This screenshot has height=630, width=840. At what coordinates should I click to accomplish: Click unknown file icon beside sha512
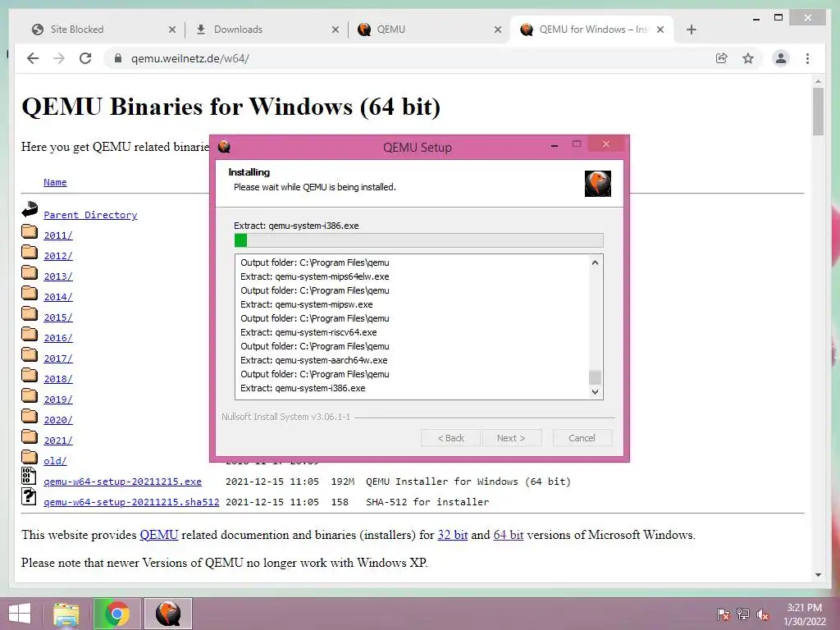pyautogui.click(x=29, y=496)
